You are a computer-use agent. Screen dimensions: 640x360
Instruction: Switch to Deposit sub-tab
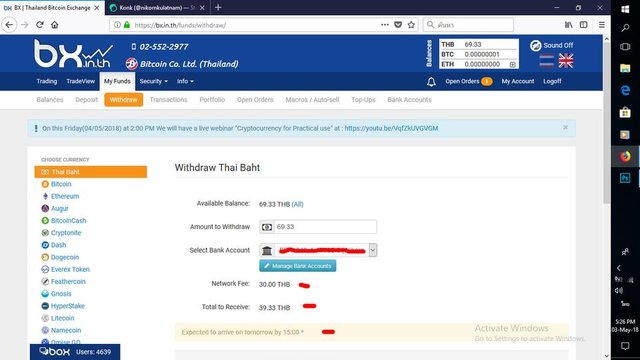point(87,100)
